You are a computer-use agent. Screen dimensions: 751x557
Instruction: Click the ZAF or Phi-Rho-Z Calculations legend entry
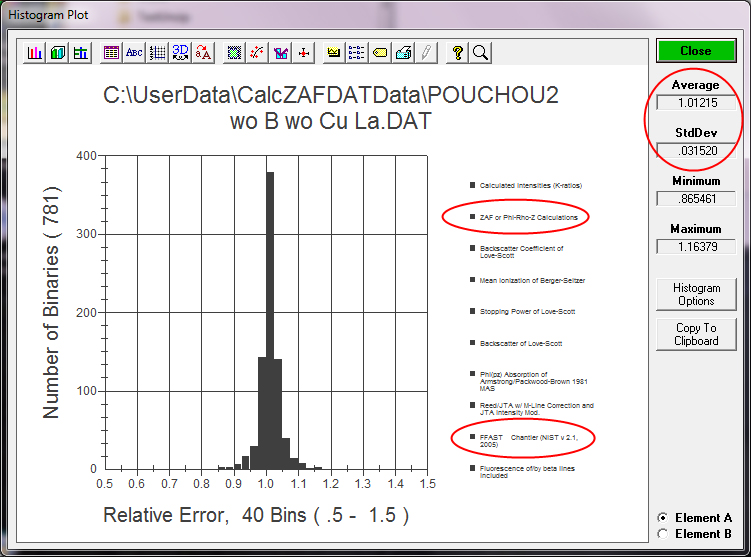pyautogui.click(x=528, y=216)
